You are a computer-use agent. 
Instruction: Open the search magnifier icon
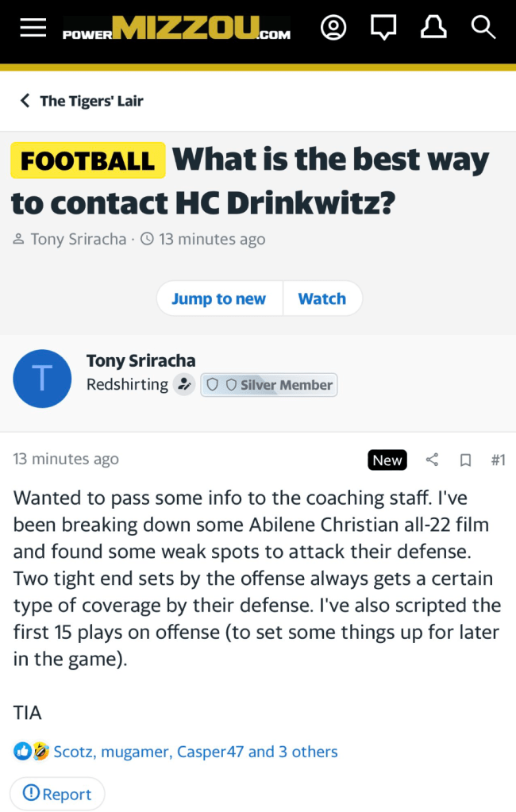[x=483, y=29]
